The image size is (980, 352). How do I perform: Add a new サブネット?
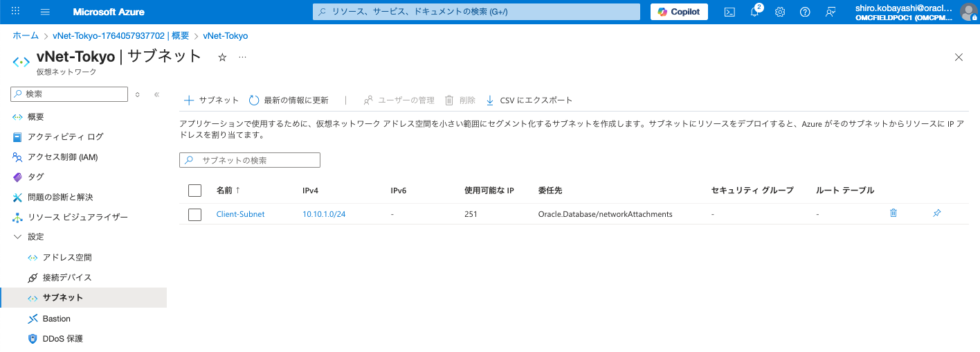point(211,100)
